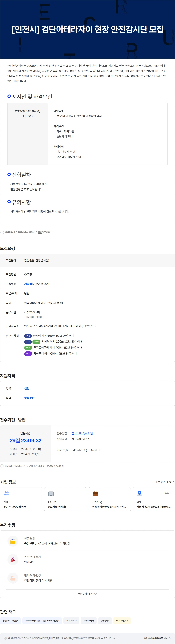Click the 잡코리아 즉시지원 link
Image resolution: width=175 pixels, height=644 pixels.
(x=82, y=433)
